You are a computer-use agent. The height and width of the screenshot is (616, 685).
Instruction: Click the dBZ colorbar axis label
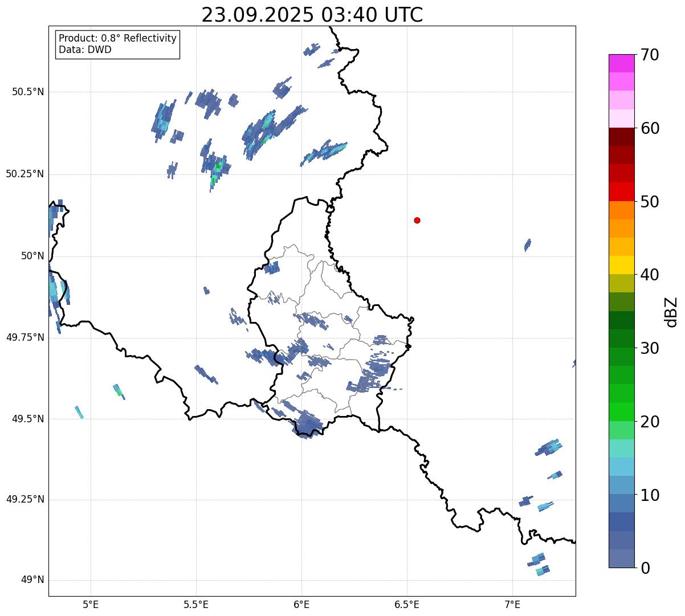pyautogui.click(x=671, y=312)
